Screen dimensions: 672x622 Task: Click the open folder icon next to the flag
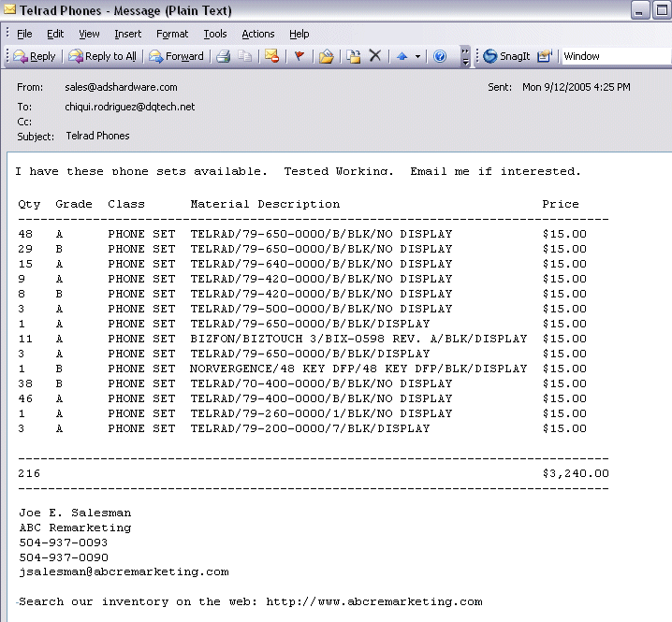pos(326,56)
